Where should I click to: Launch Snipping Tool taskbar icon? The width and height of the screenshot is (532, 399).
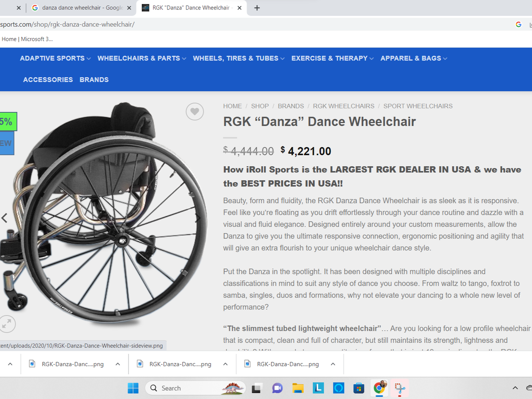click(400, 388)
